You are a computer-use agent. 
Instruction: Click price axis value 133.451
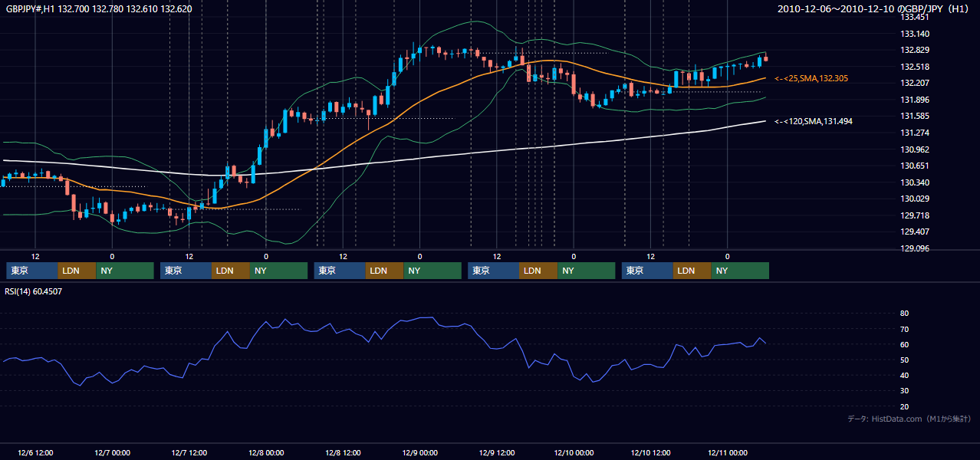(915, 17)
